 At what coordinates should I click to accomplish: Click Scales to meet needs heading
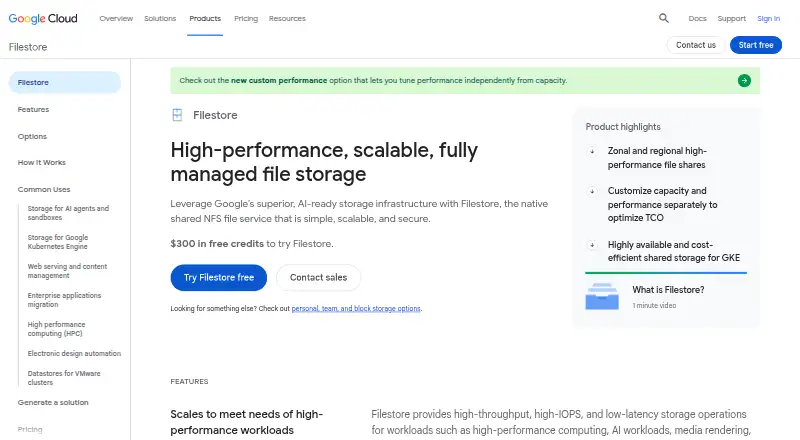click(x=246, y=422)
